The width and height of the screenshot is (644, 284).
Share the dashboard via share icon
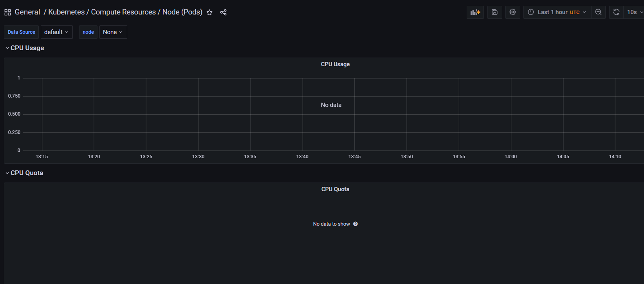click(x=223, y=13)
